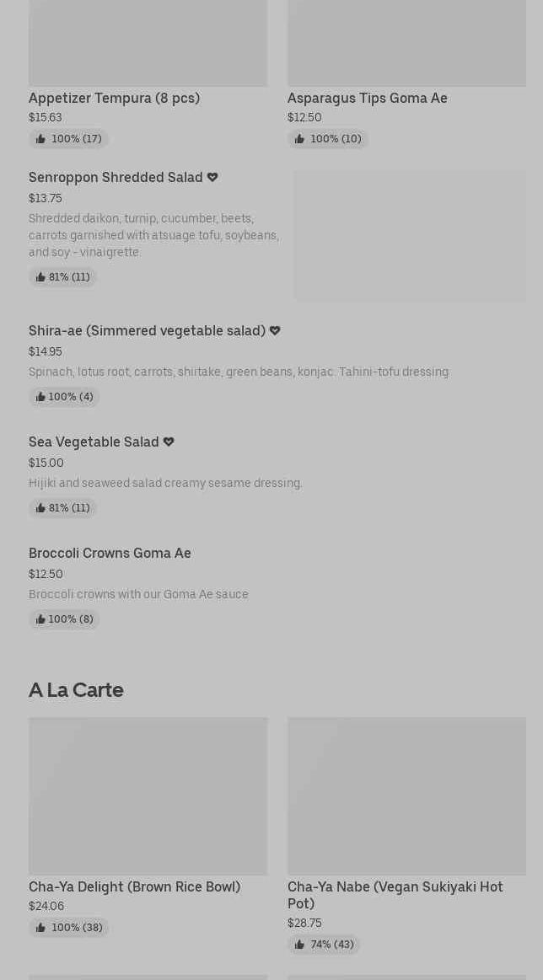Choose Sea Vegetable Salad menu item
The image size is (543, 980).
[x=94, y=442]
